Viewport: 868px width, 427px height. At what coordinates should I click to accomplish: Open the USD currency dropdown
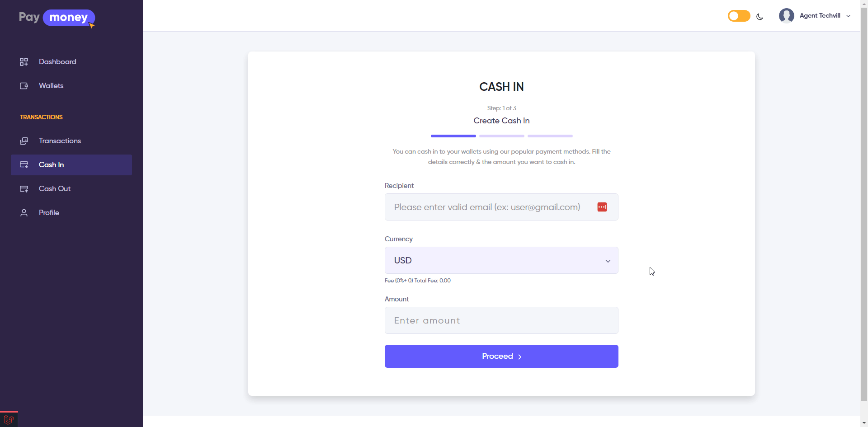501,260
